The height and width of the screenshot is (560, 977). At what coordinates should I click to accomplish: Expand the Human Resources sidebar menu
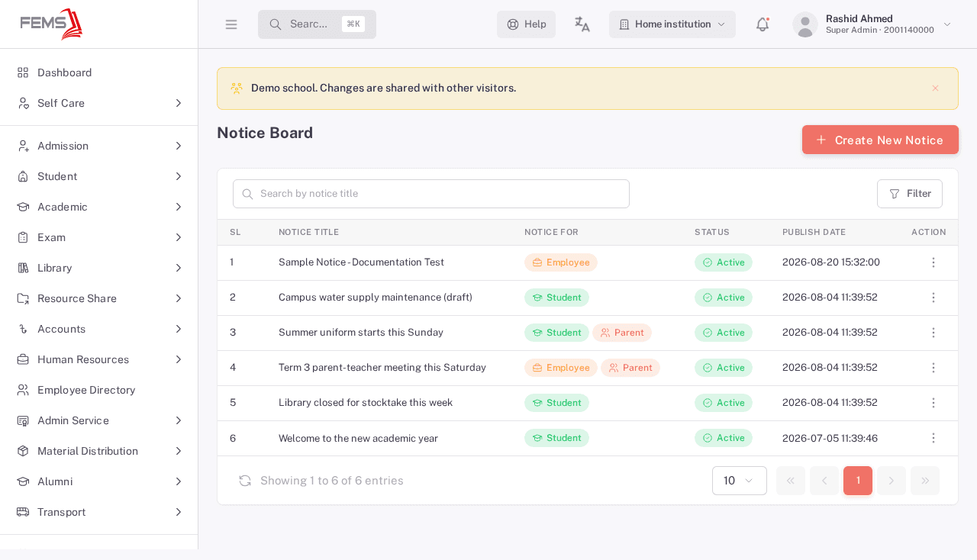[99, 359]
